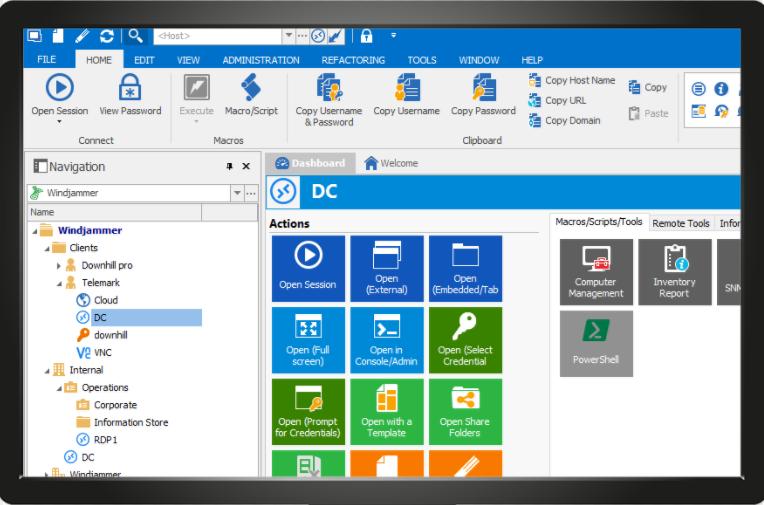Click Open Share Folders action tile
Screen dimensions: 764x505
(465, 411)
